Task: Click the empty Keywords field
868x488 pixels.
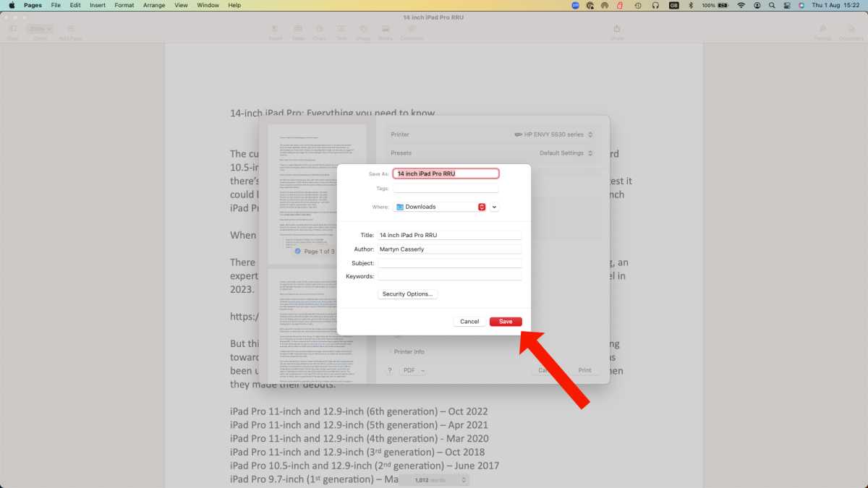Action: pos(449,276)
